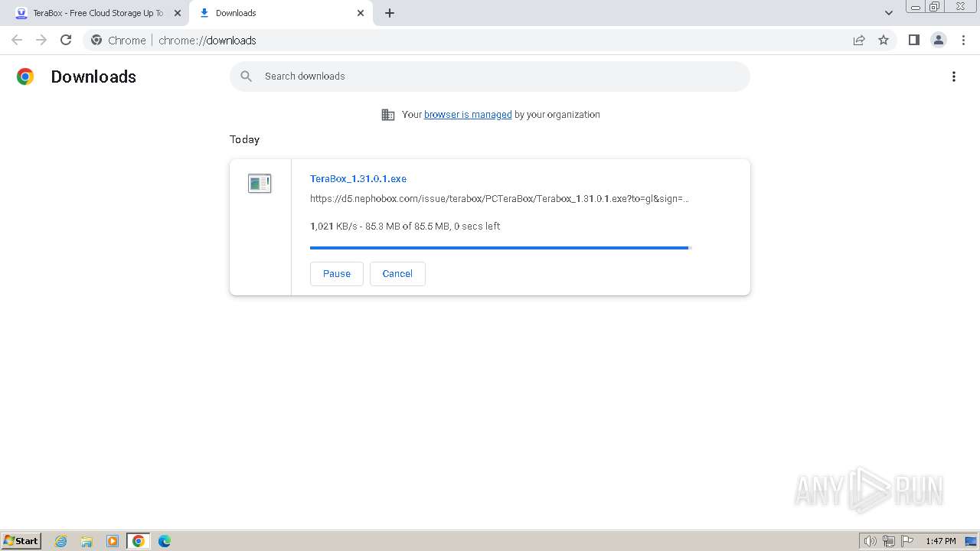Toggle the browser side panel
Viewport: 980px width, 551px height.
[x=913, y=41]
